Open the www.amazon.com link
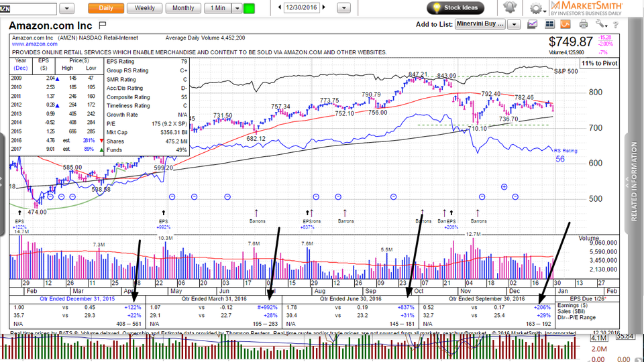This screenshot has height=362, width=644. coord(34,44)
